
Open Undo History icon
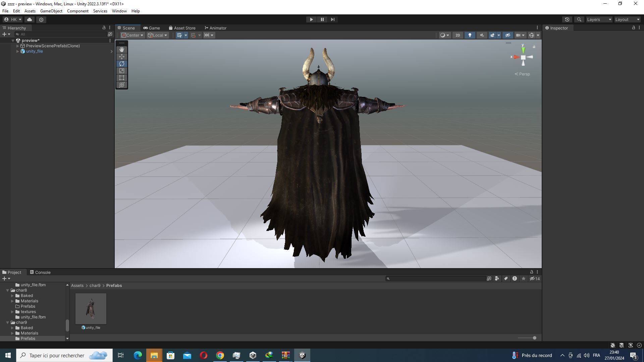click(x=567, y=19)
